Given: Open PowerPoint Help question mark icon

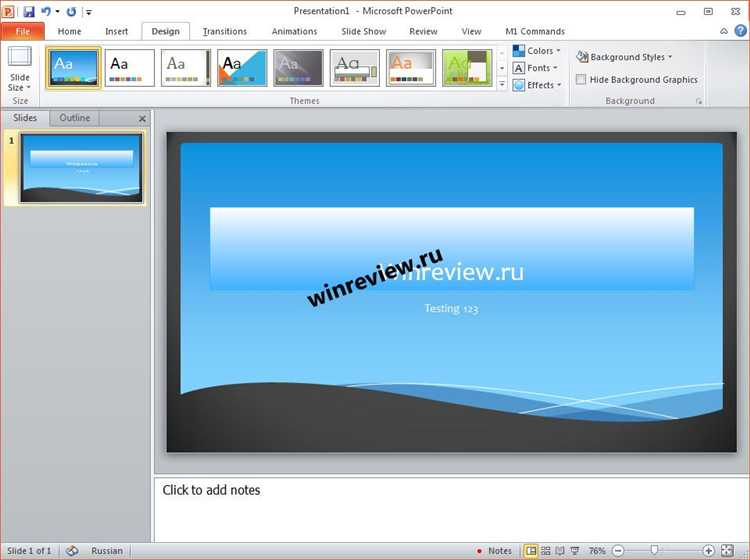Looking at the screenshot, I should tap(740, 31).
